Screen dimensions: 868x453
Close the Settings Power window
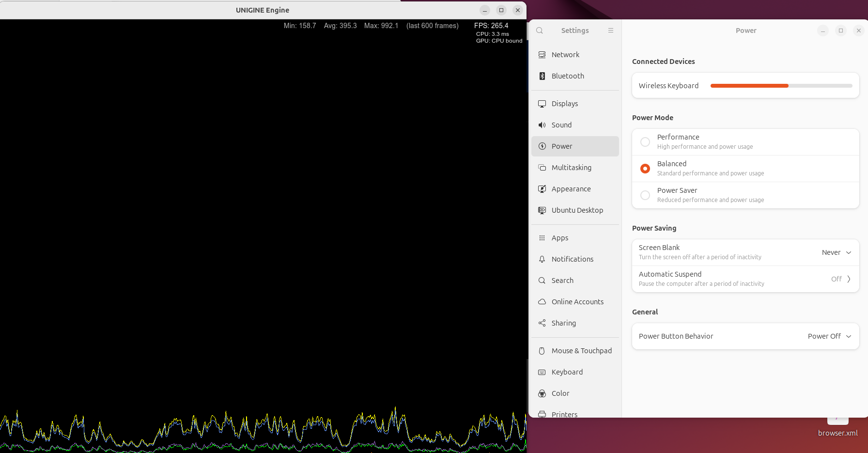click(x=859, y=31)
